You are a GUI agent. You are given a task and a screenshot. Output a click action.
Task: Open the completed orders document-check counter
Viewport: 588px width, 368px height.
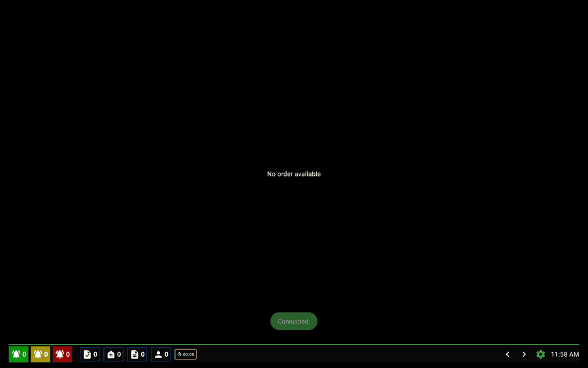(90, 354)
